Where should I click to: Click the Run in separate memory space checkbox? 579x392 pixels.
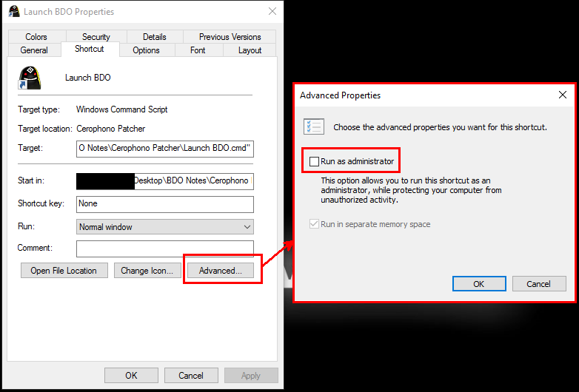pyautogui.click(x=315, y=224)
